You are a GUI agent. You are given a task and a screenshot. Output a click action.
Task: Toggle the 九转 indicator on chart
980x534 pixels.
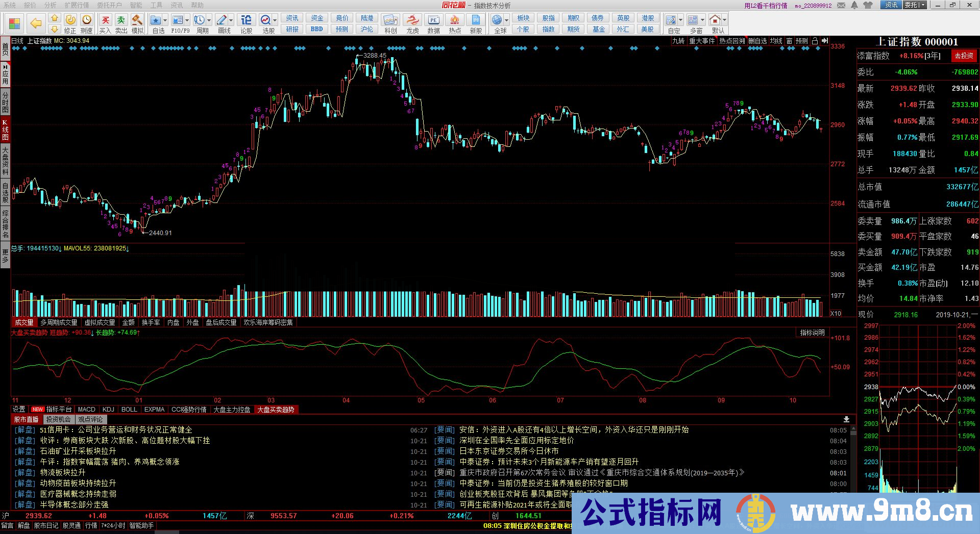(x=678, y=41)
